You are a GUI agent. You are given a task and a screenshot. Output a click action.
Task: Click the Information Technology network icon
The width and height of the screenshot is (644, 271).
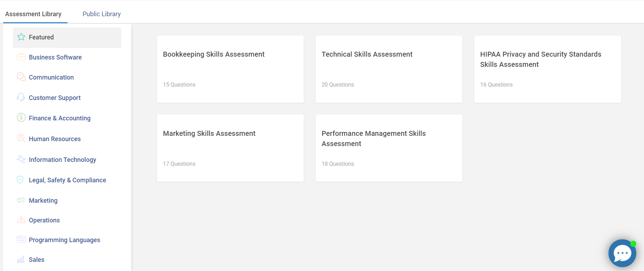click(21, 159)
